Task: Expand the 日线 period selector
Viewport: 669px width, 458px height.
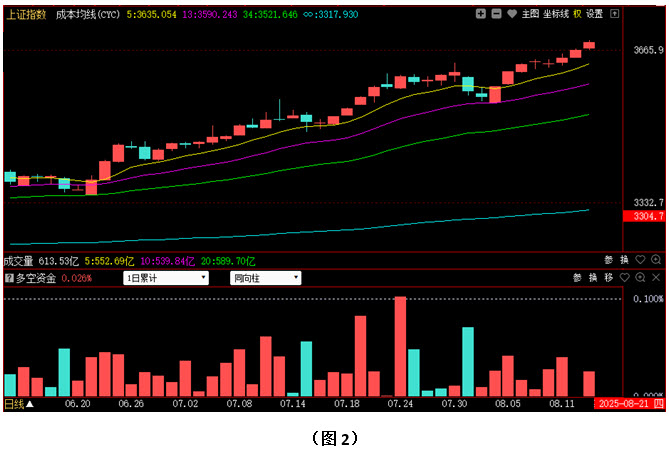Action: click(19, 404)
